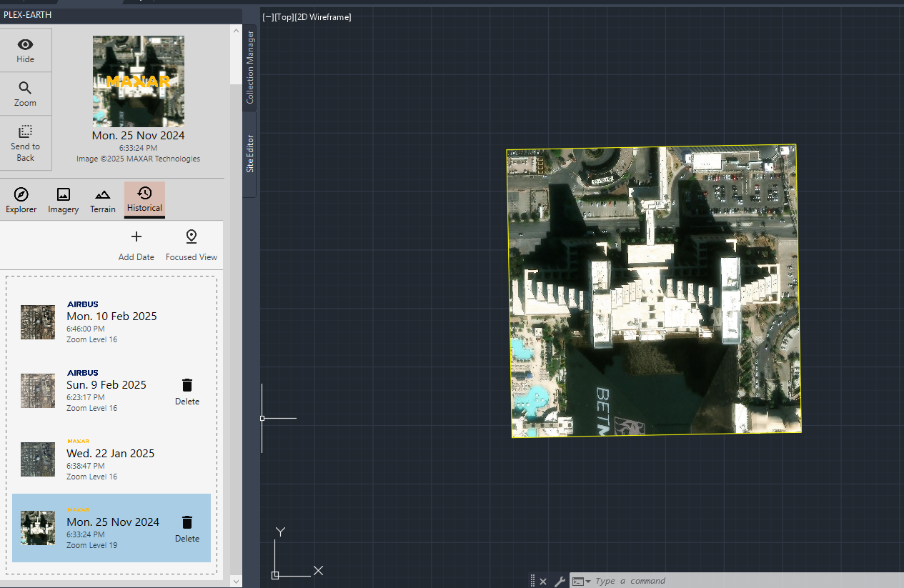Click the panel scrollbar down arrow
Screen dimensions: 904x588
(x=236, y=582)
